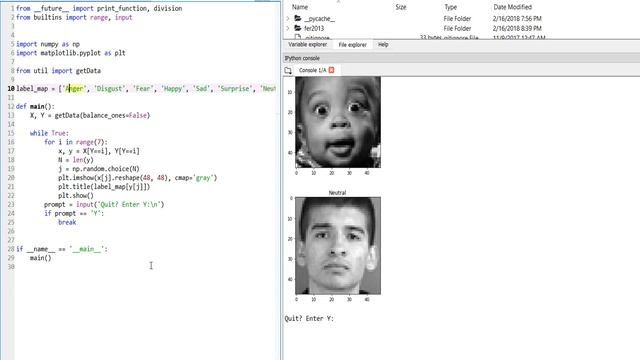Click 'import numpy as np' line
Viewport: 640px width, 360px height.
click(48, 44)
